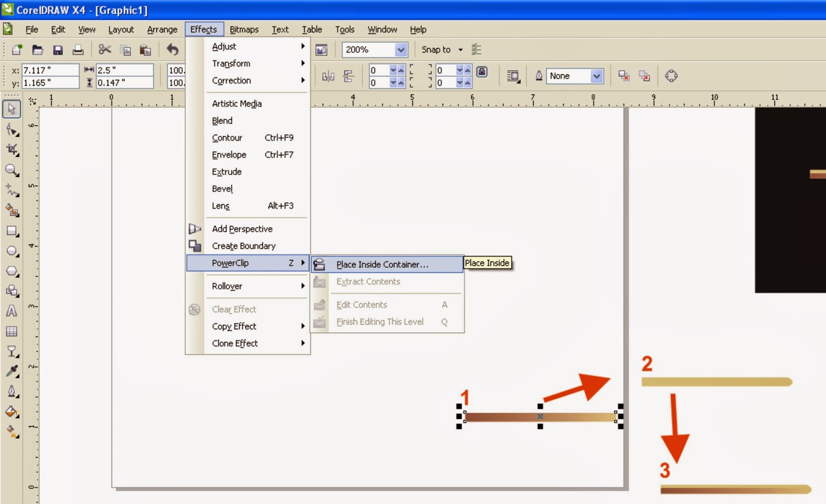Viewport: 826px width, 504px height.
Task: Expand the Adjust submenu in Effects
Action: click(224, 46)
